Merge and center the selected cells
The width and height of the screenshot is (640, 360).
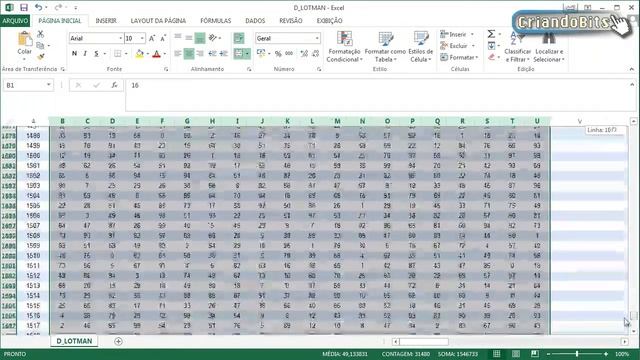[239, 53]
